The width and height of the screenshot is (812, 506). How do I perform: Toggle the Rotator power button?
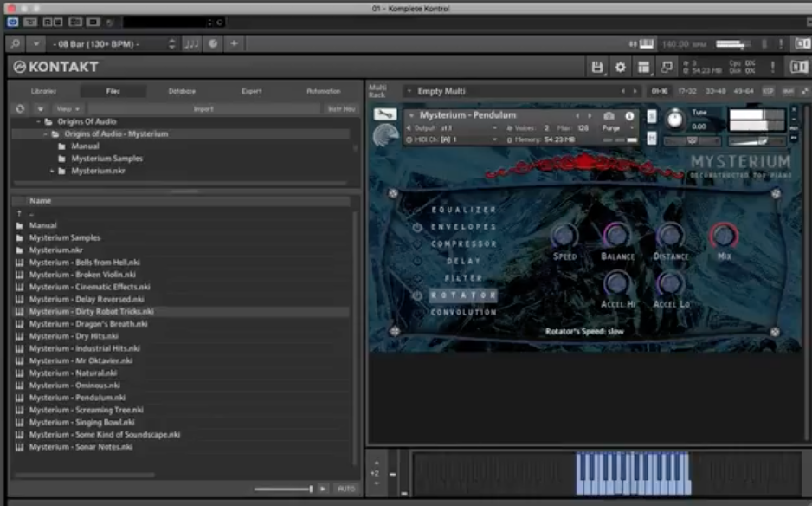[417, 295]
